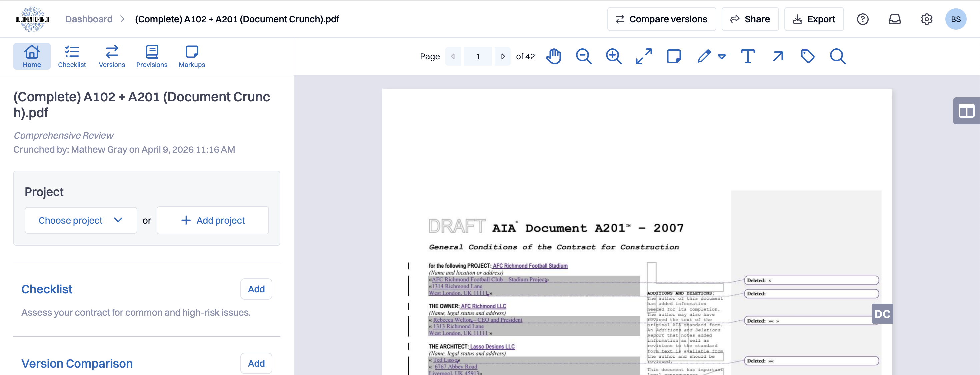Screen dimensions: 980x375
Task: Zoom out of the document
Action: tap(584, 56)
